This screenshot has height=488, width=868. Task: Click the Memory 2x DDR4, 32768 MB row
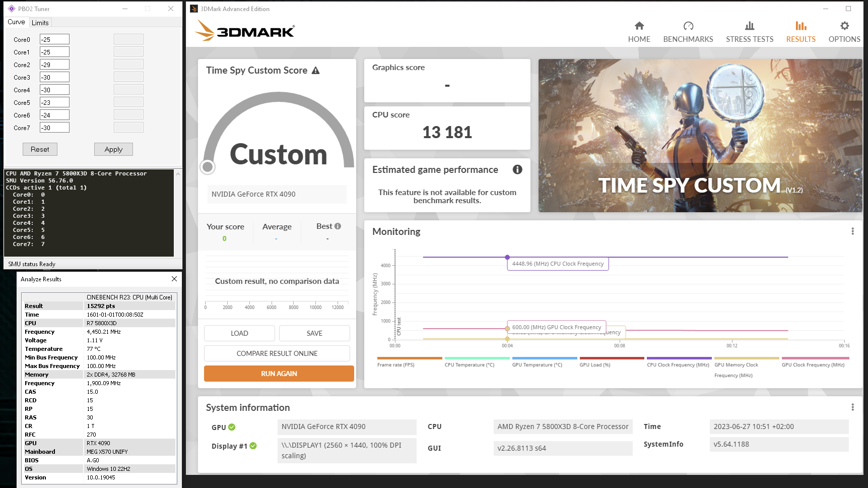click(99, 375)
